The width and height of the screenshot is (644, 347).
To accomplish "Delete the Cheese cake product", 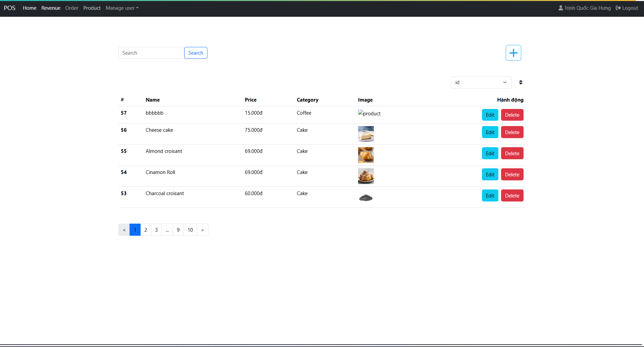I will point(512,132).
